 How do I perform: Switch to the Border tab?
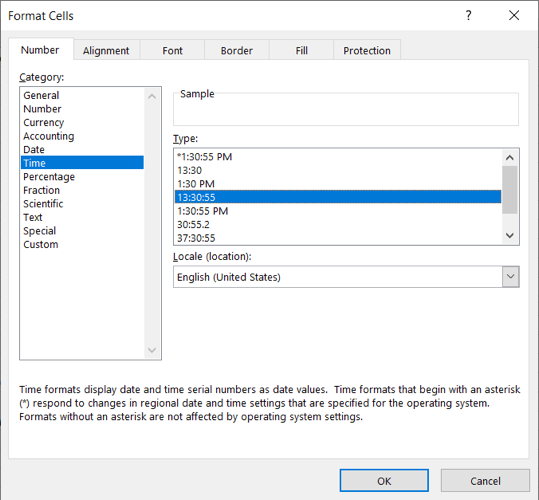[x=236, y=51]
